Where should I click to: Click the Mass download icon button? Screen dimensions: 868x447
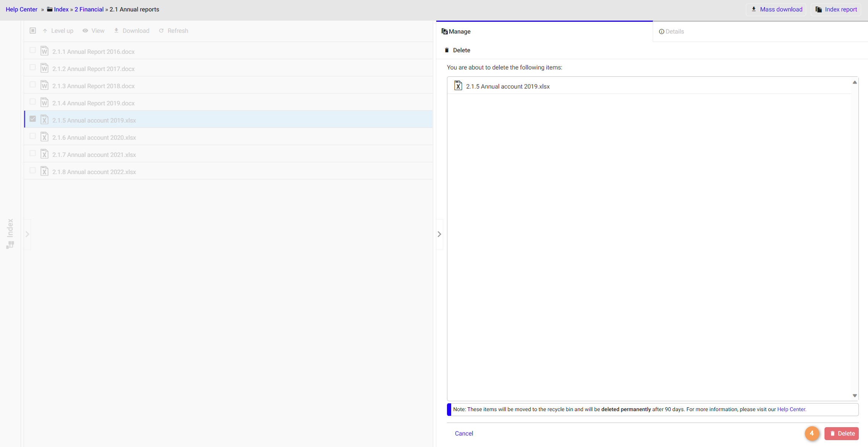point(753,9)
